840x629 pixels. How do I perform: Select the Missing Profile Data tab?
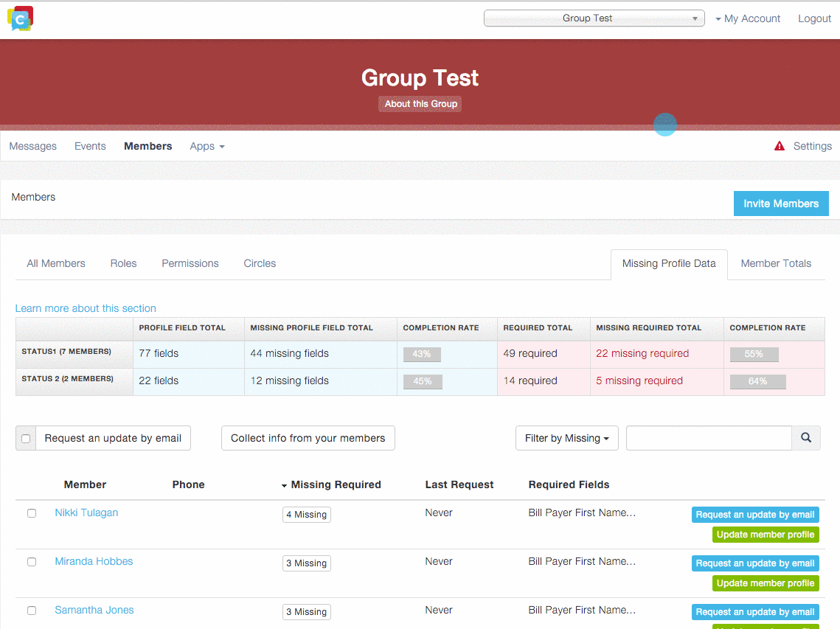click(669, 263)
